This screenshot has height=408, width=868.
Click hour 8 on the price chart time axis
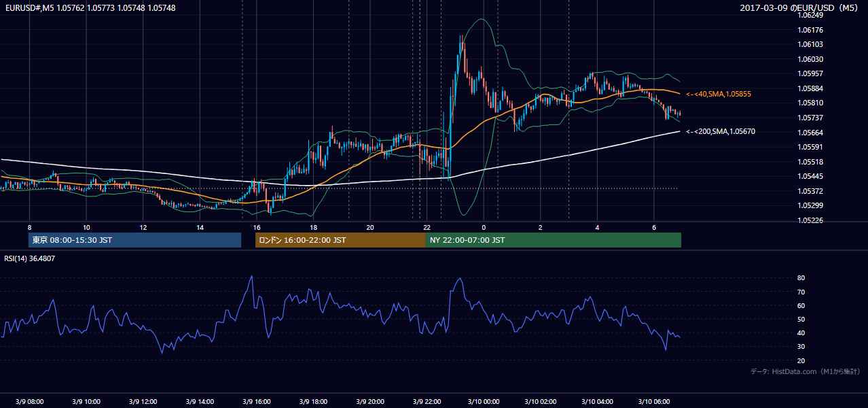[x=29, y=227]
